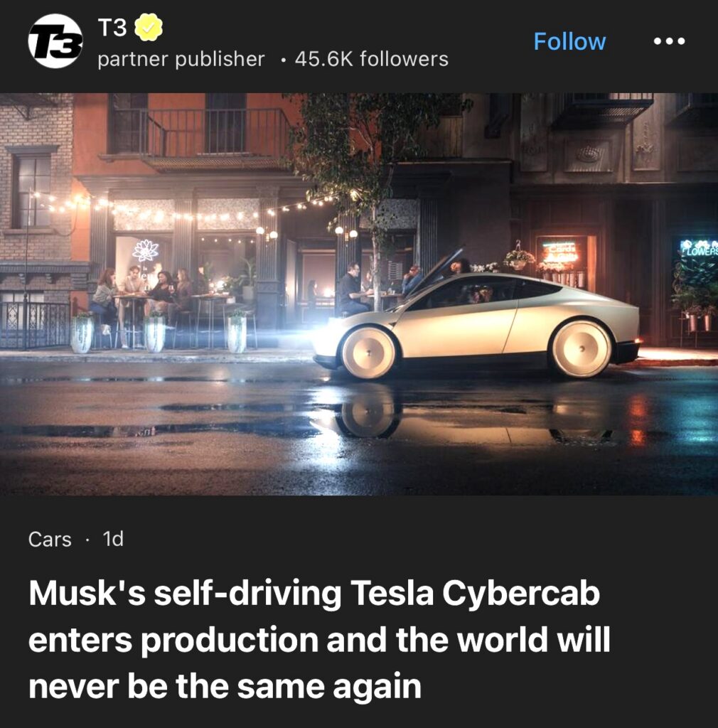Image resolution: width=718 pixels, height=728 pixels.
Task: Click the yellow verified badge next to T3
Action: pos(149,28)
